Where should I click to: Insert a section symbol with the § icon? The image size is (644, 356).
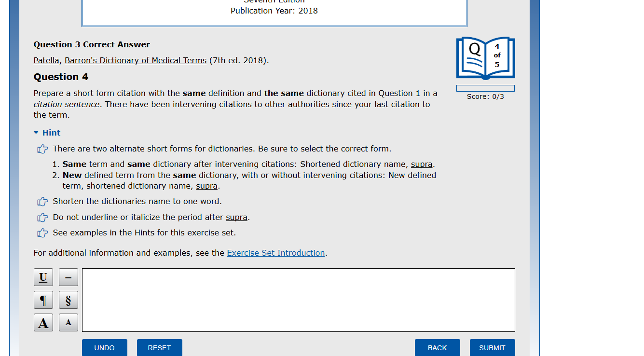pos(68,300)
